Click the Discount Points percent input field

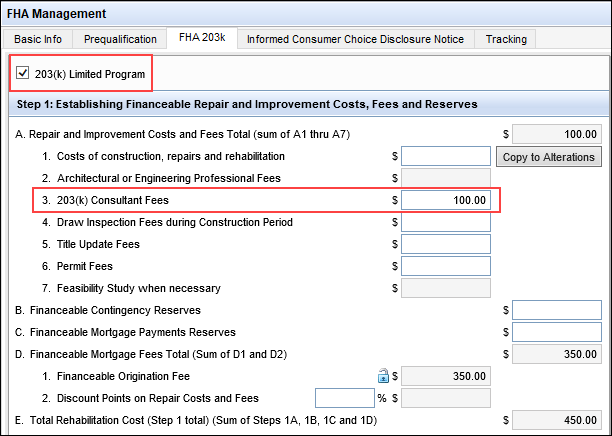[x=345, y=398]
